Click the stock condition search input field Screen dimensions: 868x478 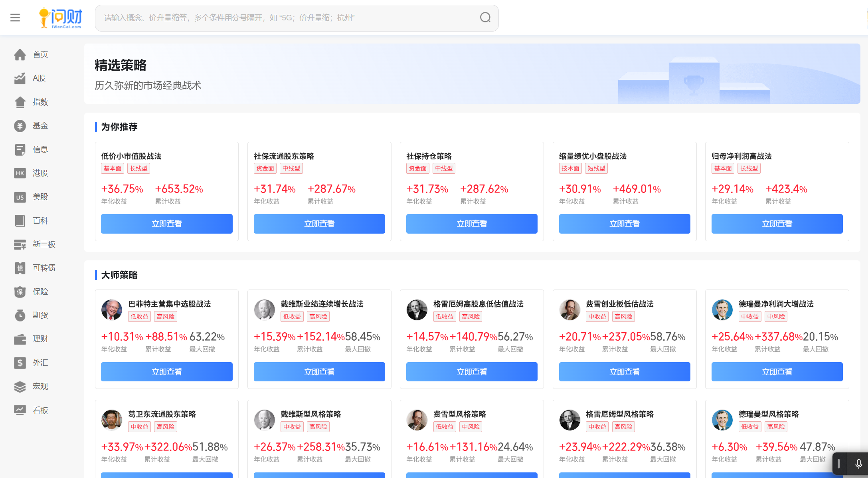[x=287, y=18]
